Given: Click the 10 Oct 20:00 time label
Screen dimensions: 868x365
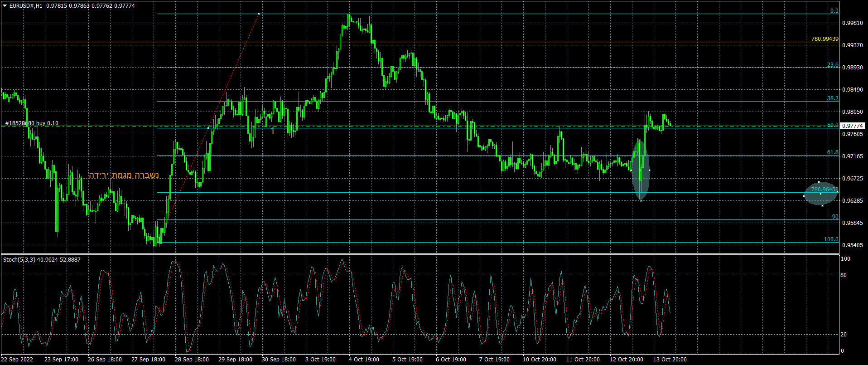Looking at the screenshot, I should (540, 360).
